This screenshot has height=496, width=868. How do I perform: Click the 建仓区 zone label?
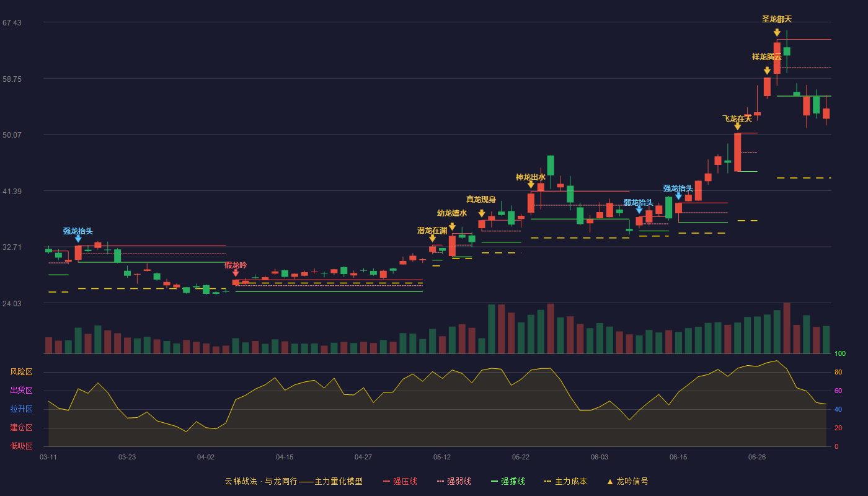click(x=22, y=428)
